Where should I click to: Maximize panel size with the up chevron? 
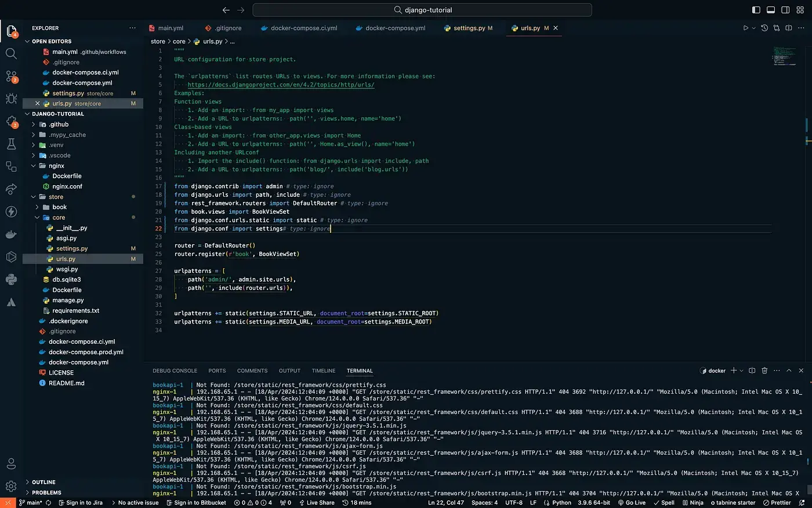coord(789,370)
